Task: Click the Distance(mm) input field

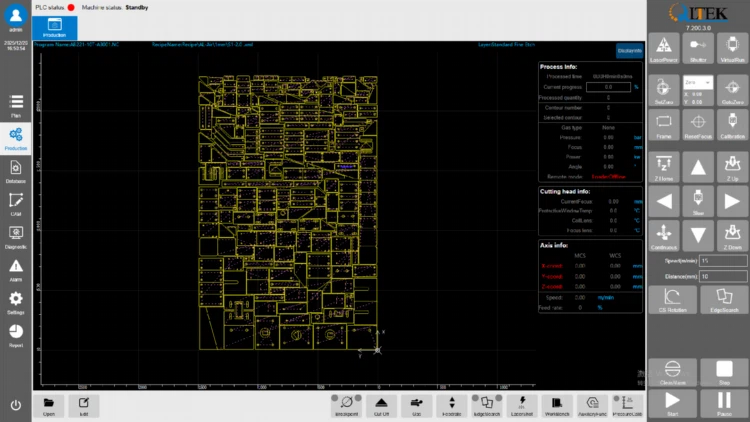Action: tap(723, 276)
